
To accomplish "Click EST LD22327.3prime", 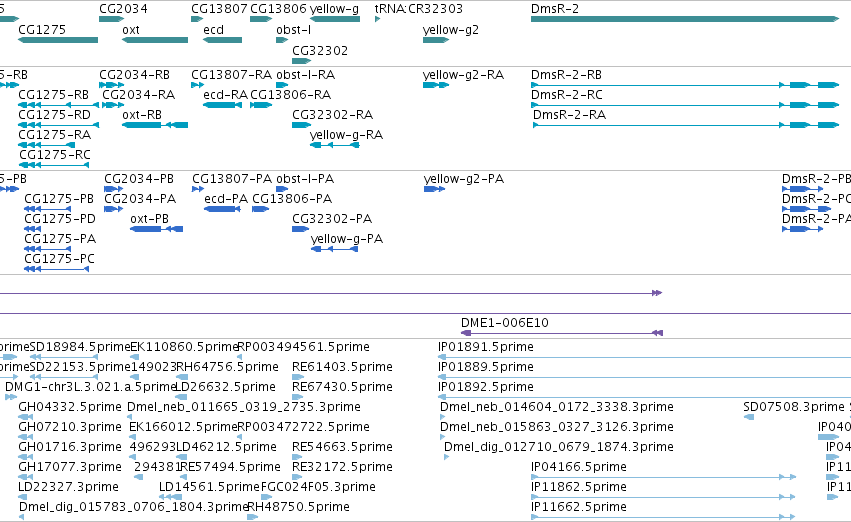I will 23,497.
